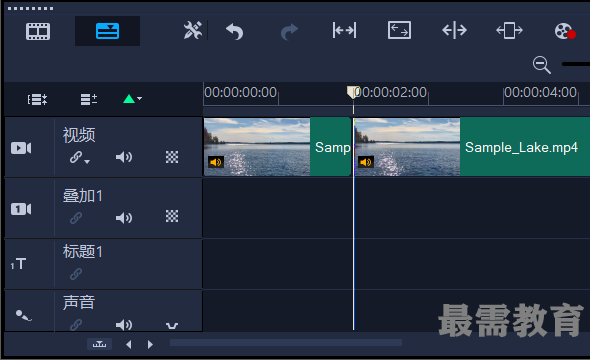Screen dimensions: 590x360
Task: Toggle track transparency on 视频 track
Action: tap(172, 157)
